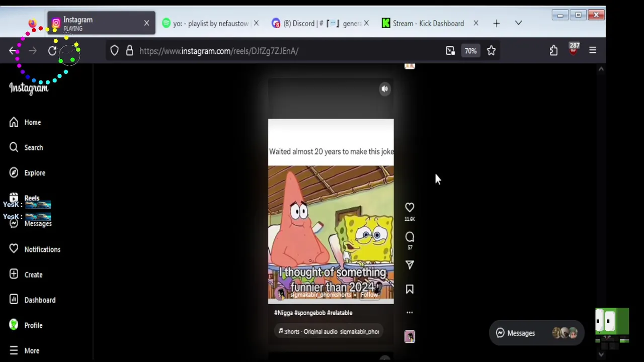The height and width of the screenshot is (362, 644).
Task: Close the Kick Dashboard tab
Action: (475, 23)
